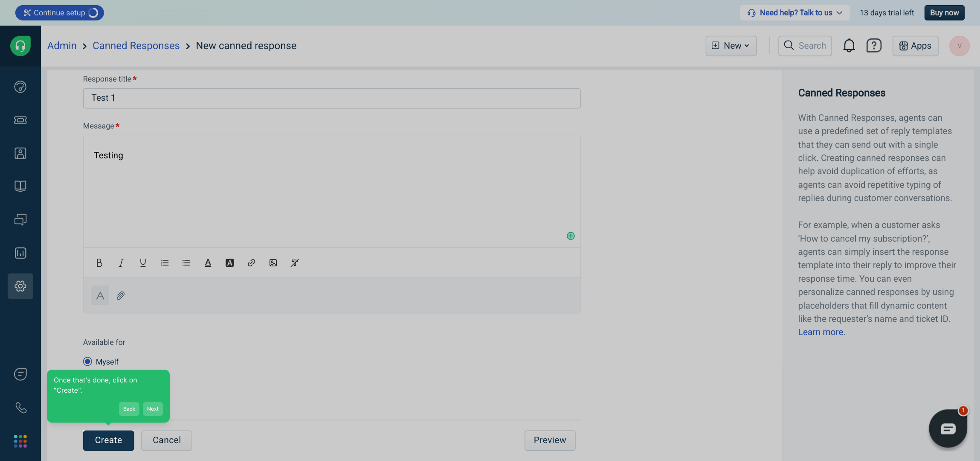980x461 pixels.
Task: Open the chat widget bubble
Action: pos(948,428)
